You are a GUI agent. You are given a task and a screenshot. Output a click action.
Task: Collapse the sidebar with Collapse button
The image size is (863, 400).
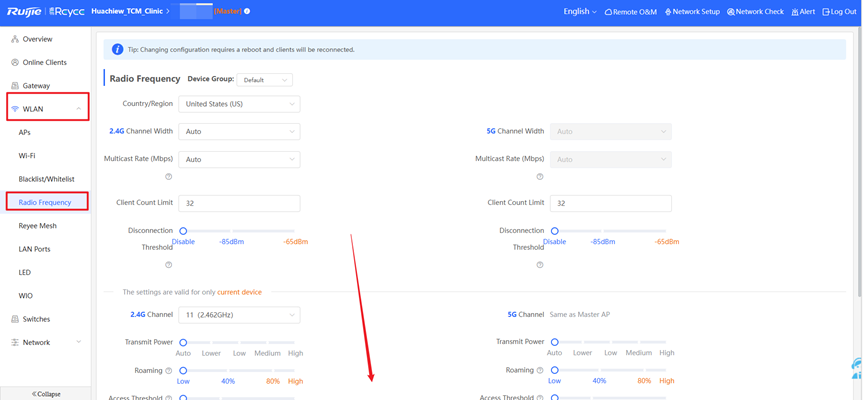pyautogui.click(x=45, y=393)
